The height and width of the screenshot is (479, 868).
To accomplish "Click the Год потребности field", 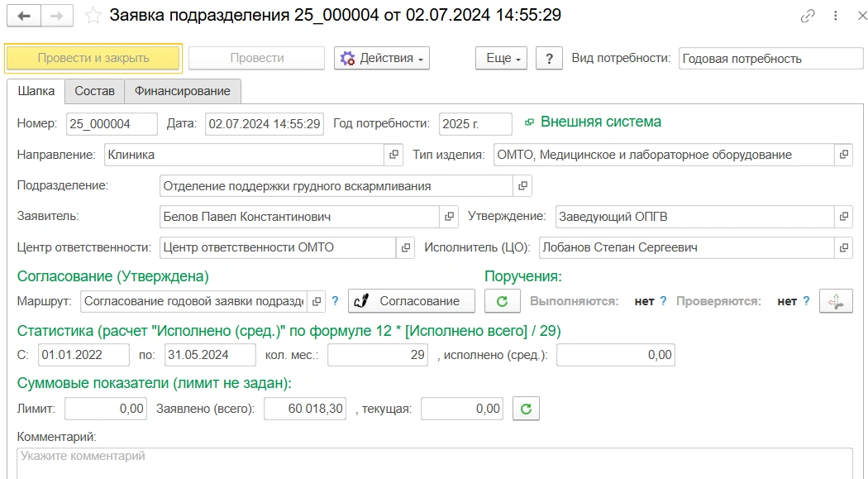I will pos(475,124).
